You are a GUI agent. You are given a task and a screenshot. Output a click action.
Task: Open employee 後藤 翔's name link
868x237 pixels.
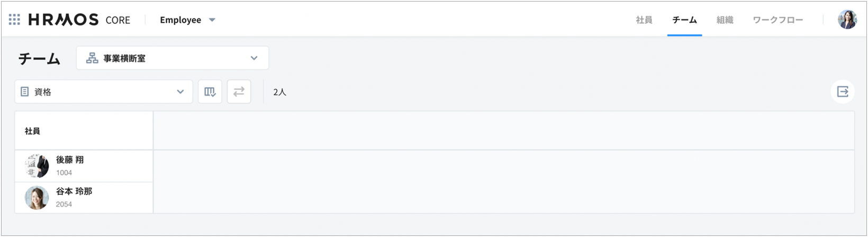[70, 160]
